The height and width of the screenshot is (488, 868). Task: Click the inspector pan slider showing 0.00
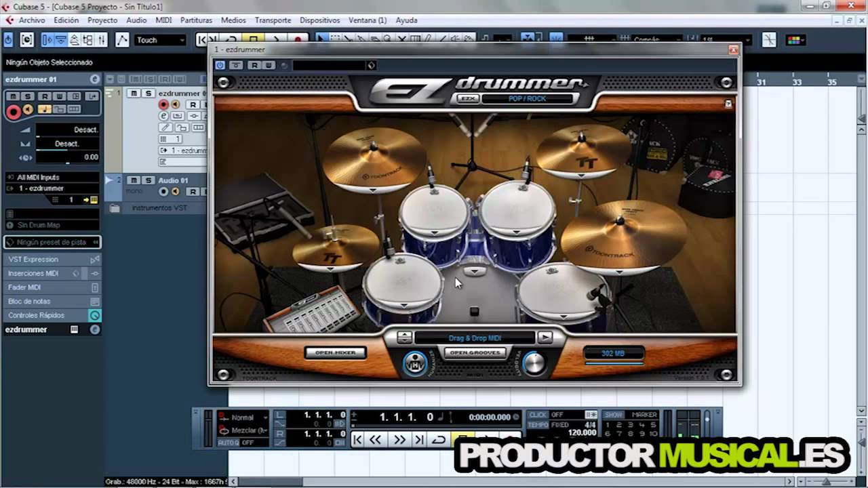(x=67, y=157)
